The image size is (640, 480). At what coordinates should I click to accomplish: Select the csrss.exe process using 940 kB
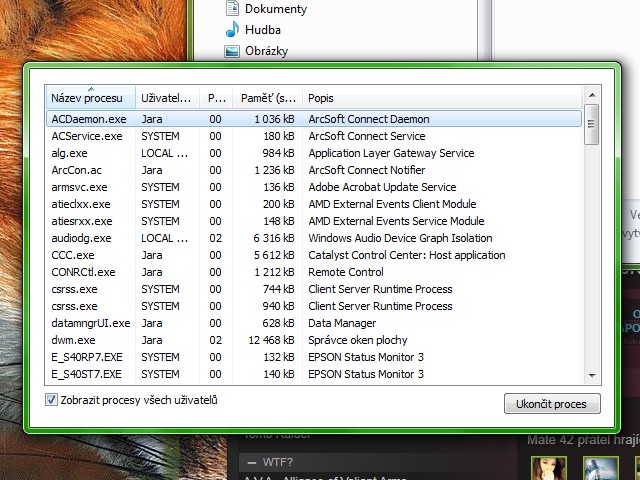pos(313,306)
